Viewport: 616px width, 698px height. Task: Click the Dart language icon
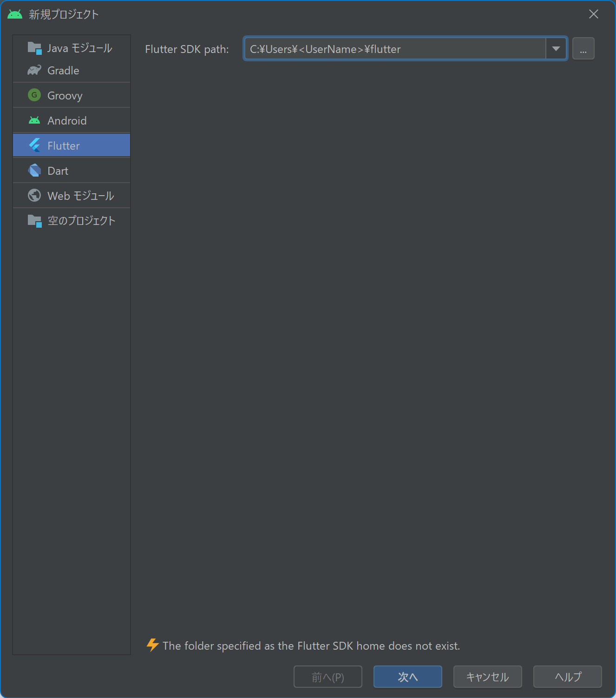coord(34,170)
